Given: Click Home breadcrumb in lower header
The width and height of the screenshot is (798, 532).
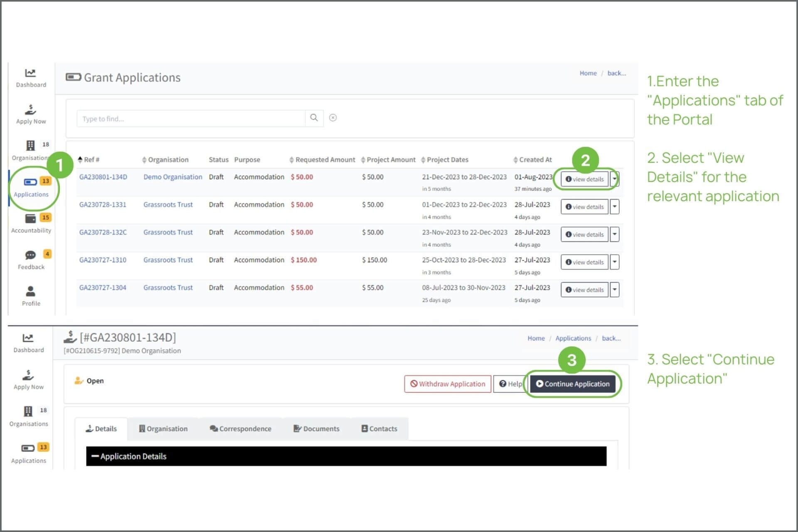Looking at the screenshot, I should 536,338.
